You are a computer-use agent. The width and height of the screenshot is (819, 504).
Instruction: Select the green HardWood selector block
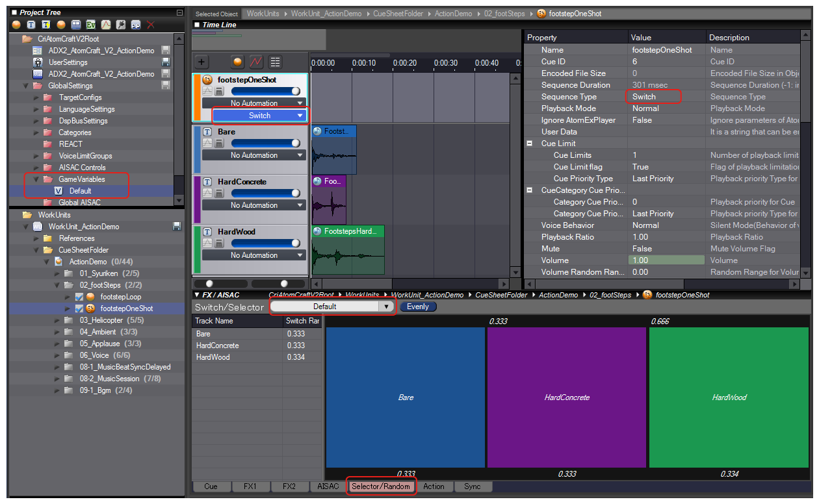(729, 397)
